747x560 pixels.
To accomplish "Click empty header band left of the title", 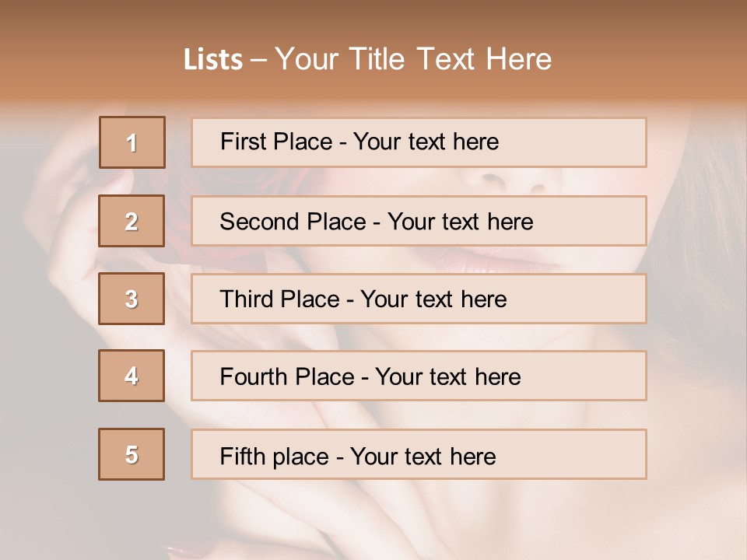I will click(x=86, y=60).
